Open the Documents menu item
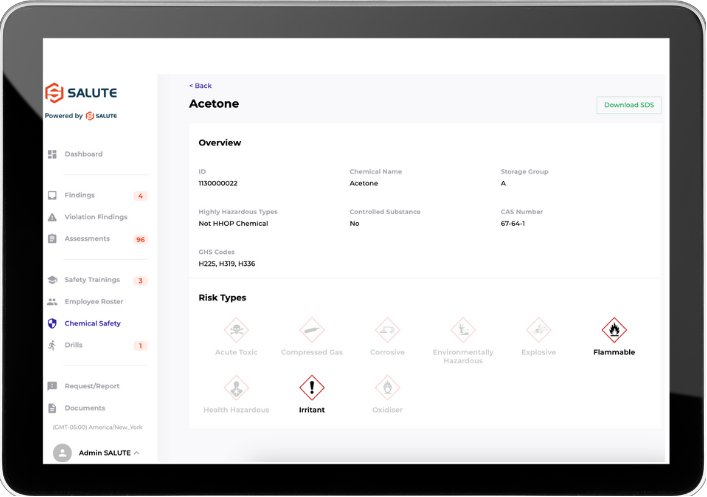The height and width of the screenshot is (497, 707). (x=85, y=408)
